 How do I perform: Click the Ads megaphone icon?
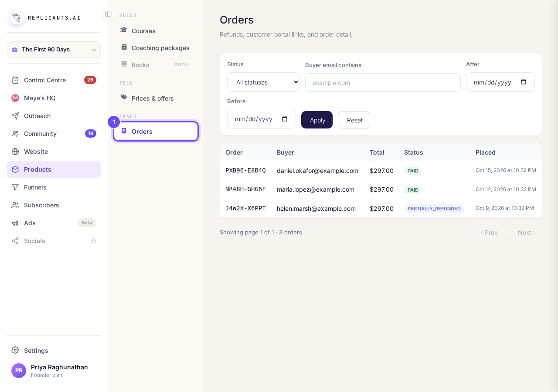(15, 223)
